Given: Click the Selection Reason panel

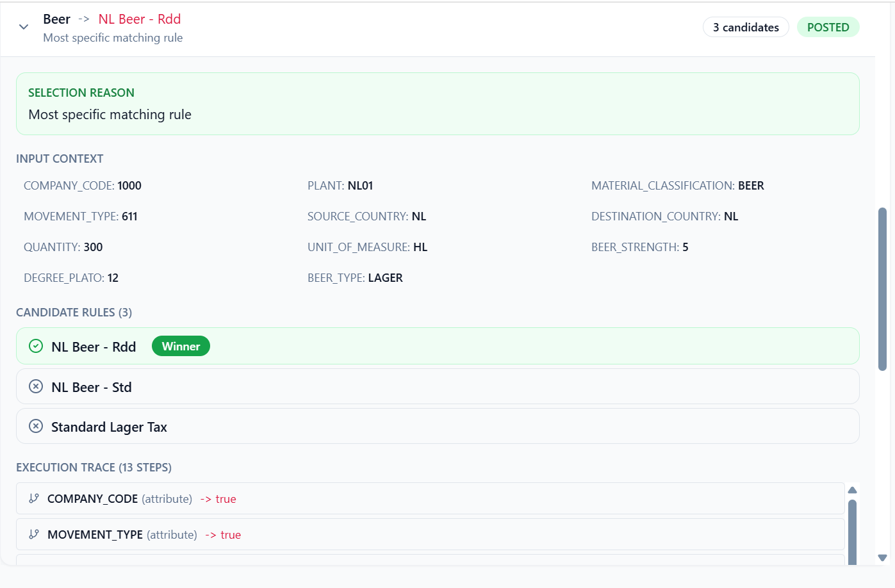Looking at the screenshot, I should click(x=437, y=104).
